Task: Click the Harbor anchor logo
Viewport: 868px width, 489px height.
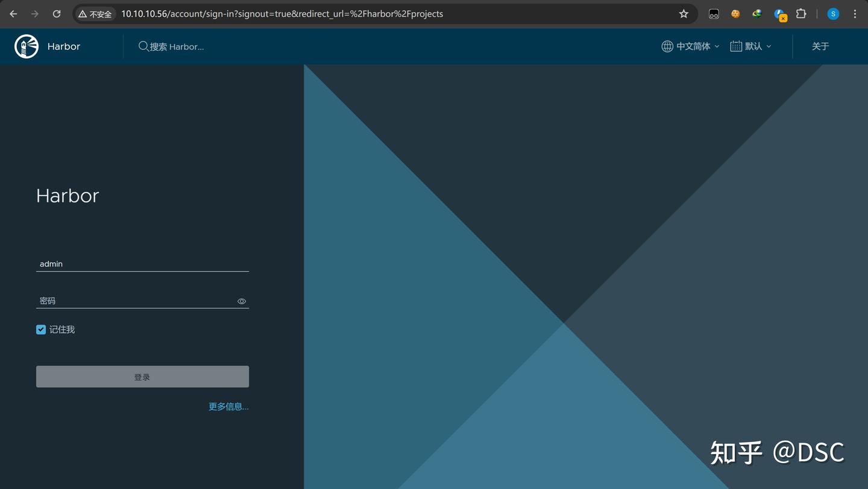Action: point(26,46)
